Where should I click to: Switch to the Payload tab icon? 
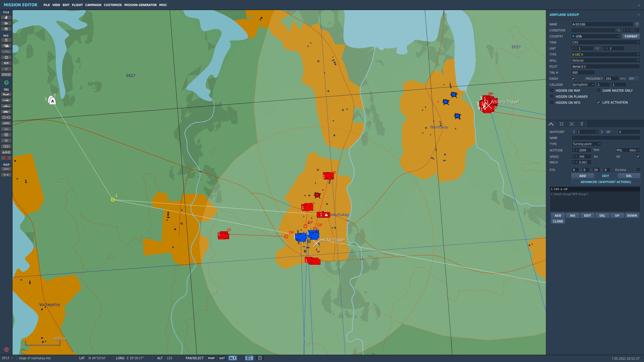tap(561, 124)
